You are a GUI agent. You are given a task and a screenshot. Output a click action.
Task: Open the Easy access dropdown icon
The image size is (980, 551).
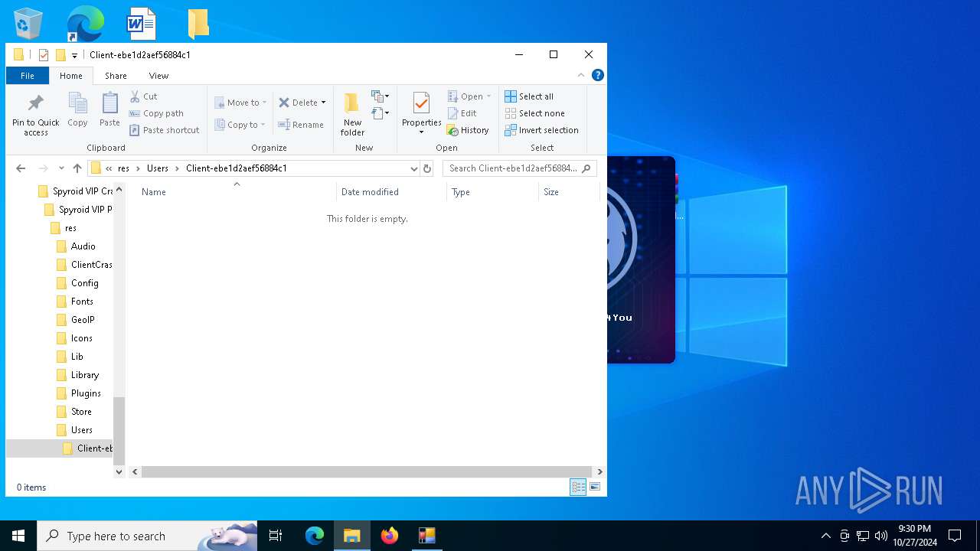click(x=380, y=113)
